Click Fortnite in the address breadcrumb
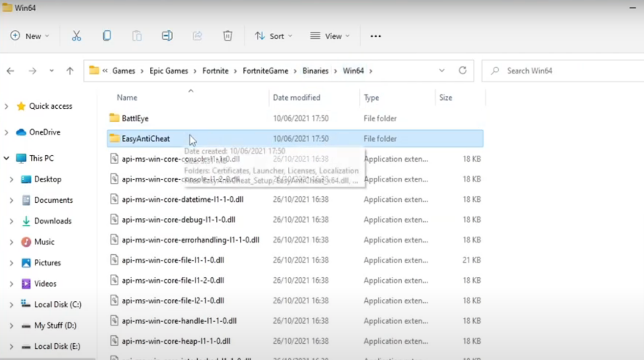 click(x=215, y=71)
